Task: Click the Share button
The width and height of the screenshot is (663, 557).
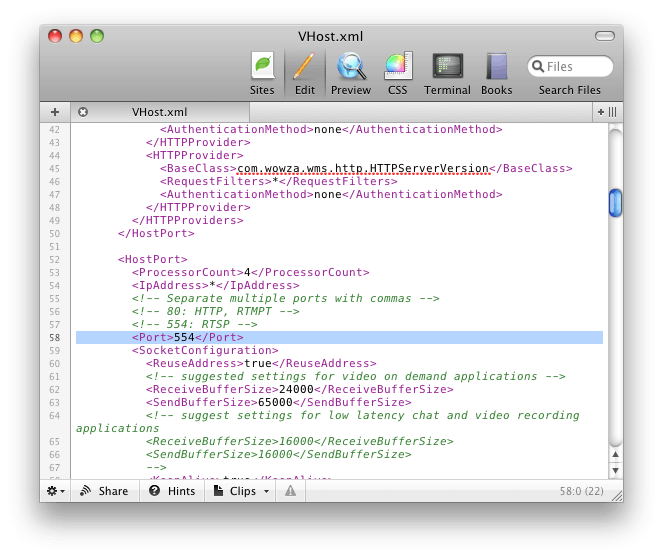Action: coord(104,491)
